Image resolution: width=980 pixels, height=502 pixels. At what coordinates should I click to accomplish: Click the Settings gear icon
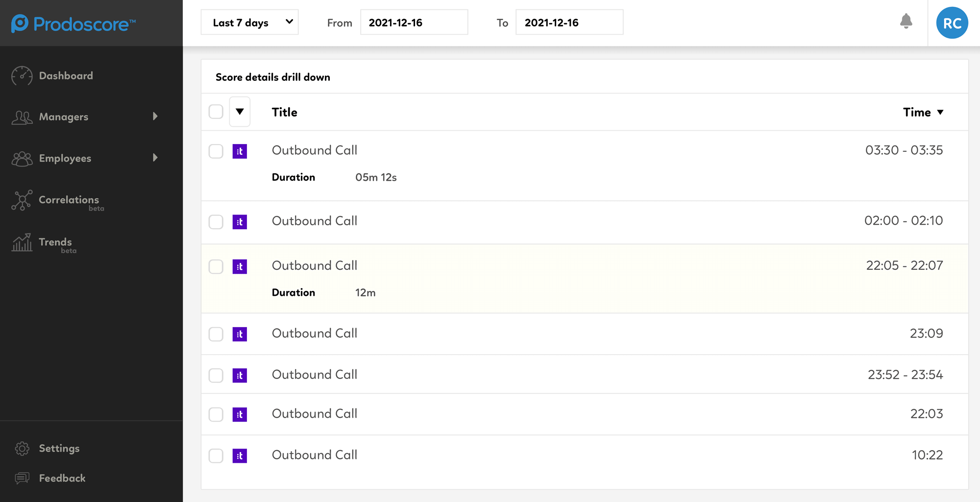[22, 449]
